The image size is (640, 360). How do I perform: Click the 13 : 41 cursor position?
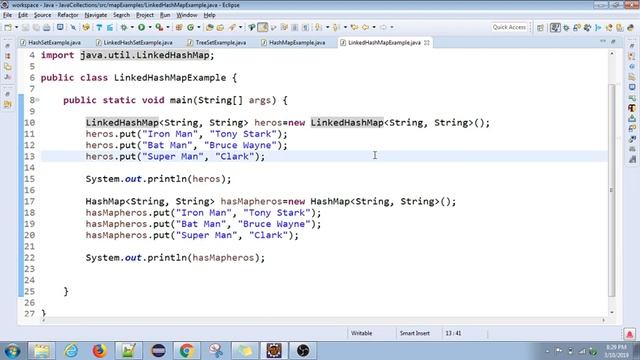tap(453, 333)
